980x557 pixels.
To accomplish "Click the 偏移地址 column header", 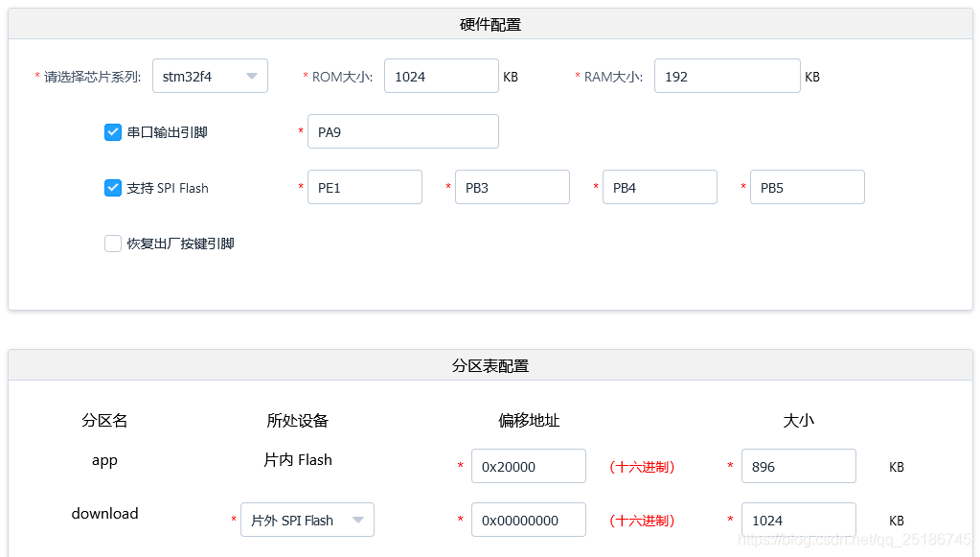I will pos(529,420).
